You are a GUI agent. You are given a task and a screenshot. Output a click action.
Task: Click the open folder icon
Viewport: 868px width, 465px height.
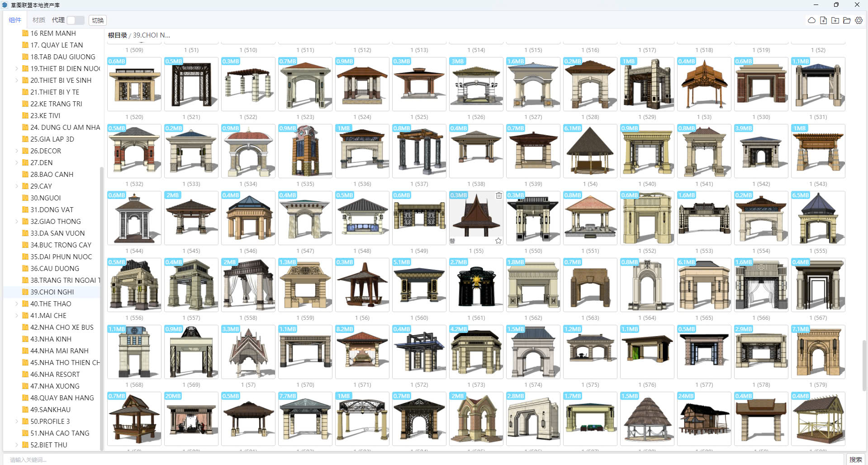point(847,20)
